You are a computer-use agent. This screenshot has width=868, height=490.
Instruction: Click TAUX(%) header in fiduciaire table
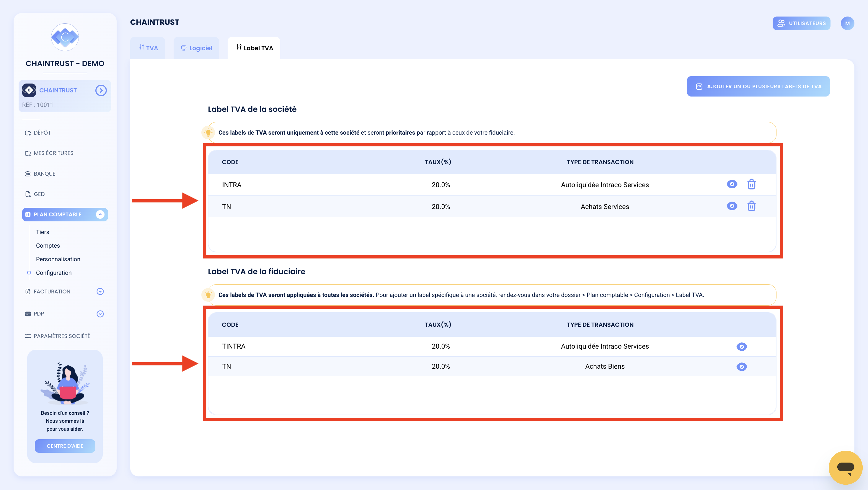click(438, 324)
